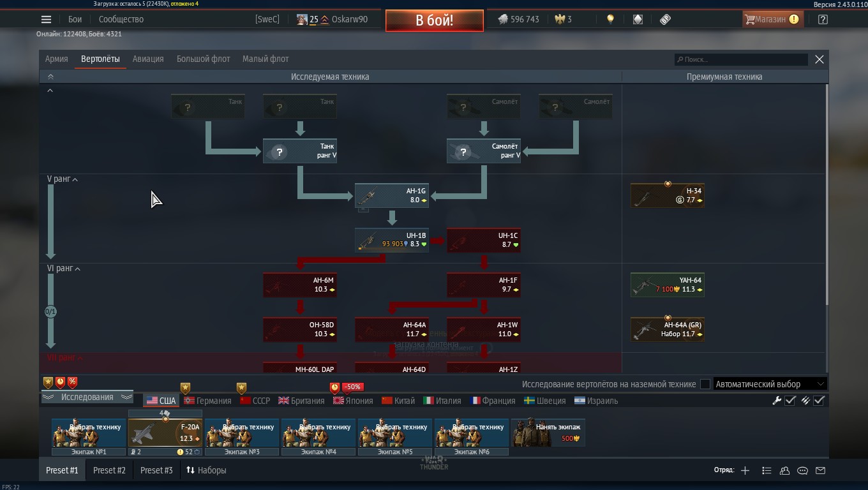Collapse the top prerequisite section chevron
Viewport: 868px width, 490px height.
coord(50,91)
